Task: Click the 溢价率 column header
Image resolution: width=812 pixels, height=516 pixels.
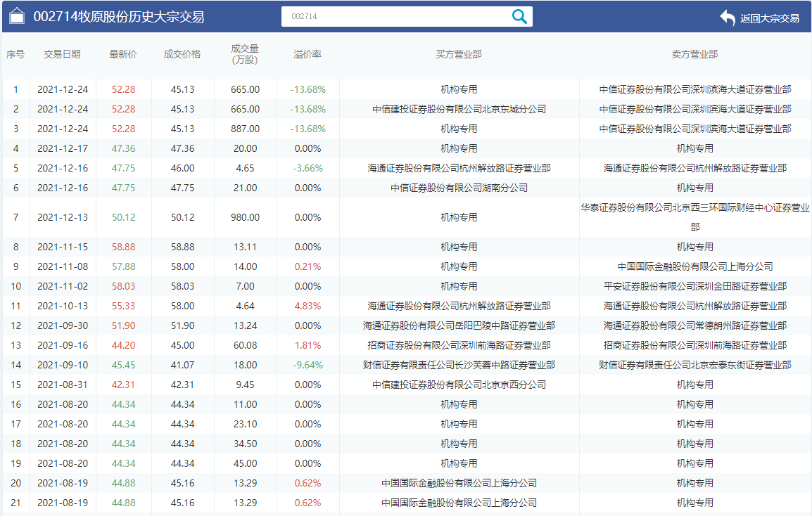Action: point(307,53)
